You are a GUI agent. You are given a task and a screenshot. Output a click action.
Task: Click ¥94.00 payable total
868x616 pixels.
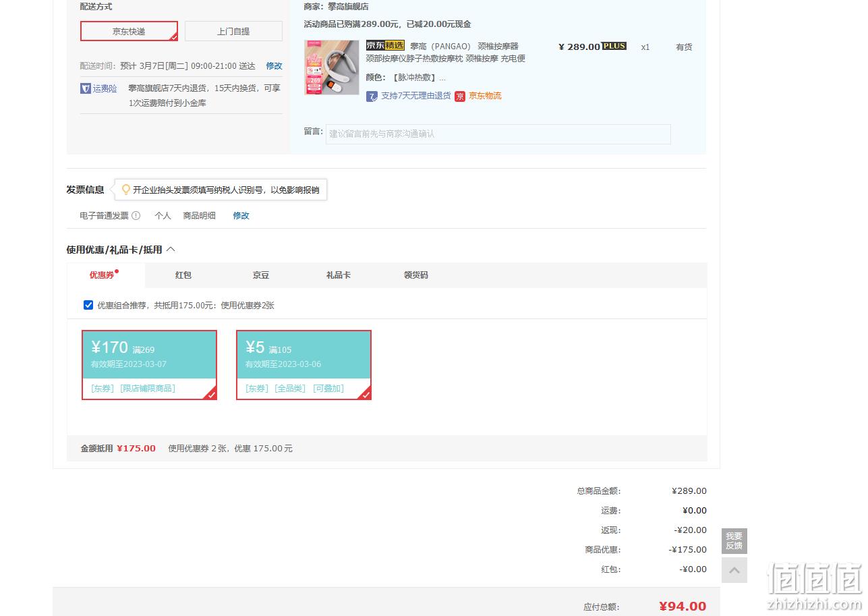point(683,606)
